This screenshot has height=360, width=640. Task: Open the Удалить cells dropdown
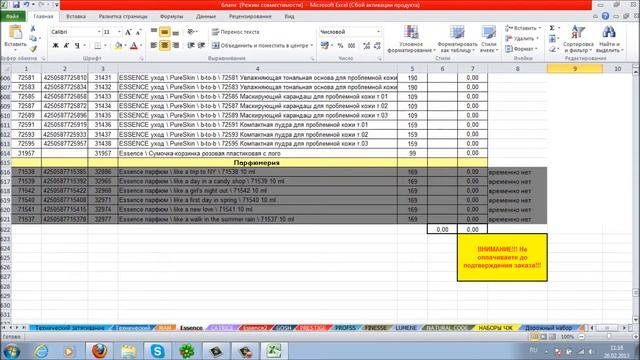tap(522, 38)
